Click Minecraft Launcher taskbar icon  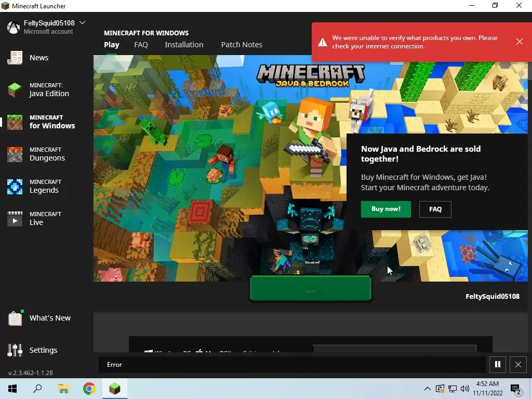(x=115, y=389)
